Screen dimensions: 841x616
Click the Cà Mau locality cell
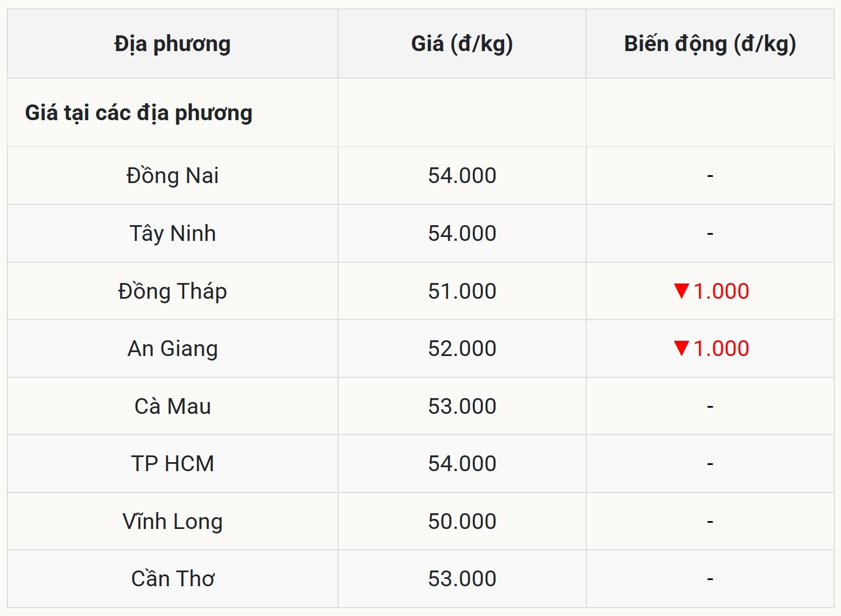coord(172,407)
